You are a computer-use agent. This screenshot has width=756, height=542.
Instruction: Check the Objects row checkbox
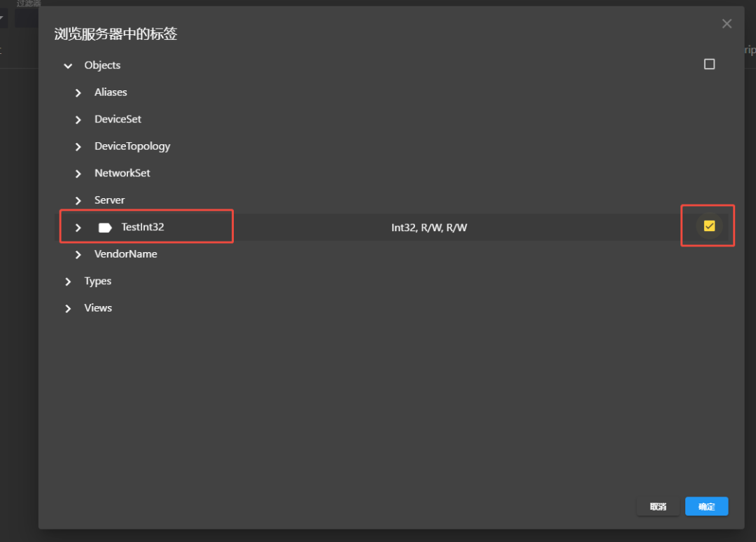(709, 64)
